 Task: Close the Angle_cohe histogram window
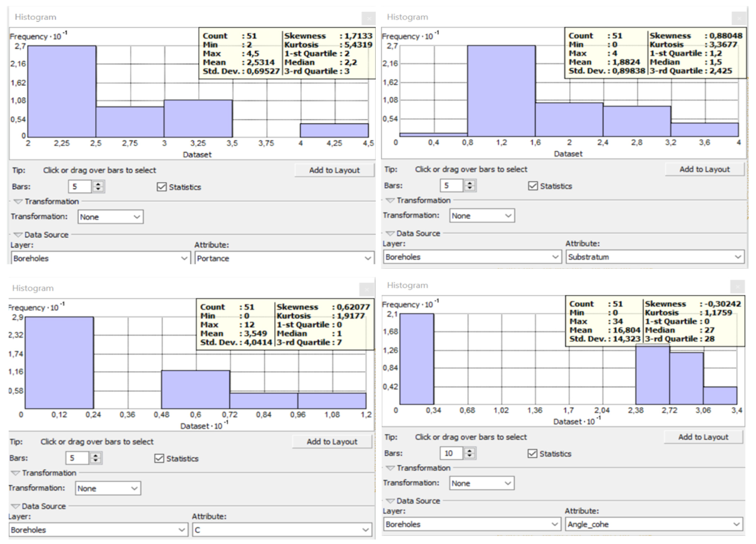737,286
